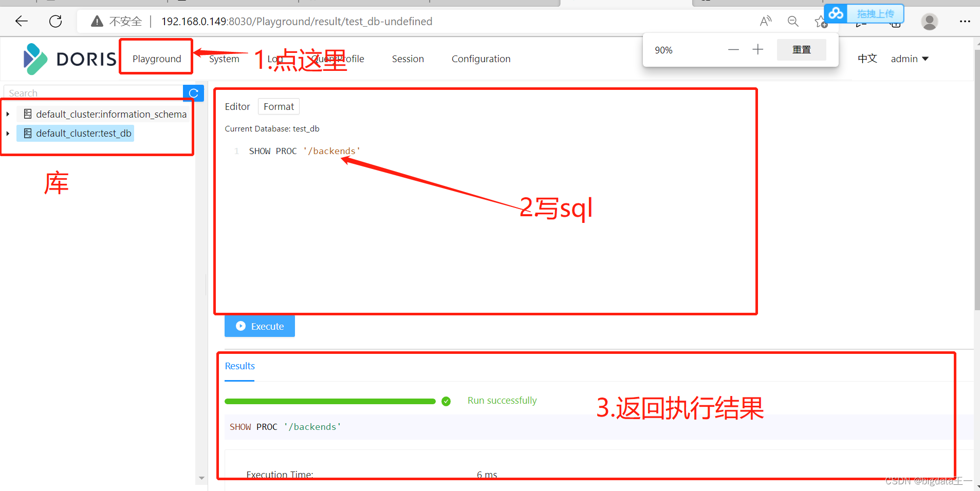Viewport: 980px width, 491px height.
Task: Go back with the browser back arrow
Action: click(22, 21)
